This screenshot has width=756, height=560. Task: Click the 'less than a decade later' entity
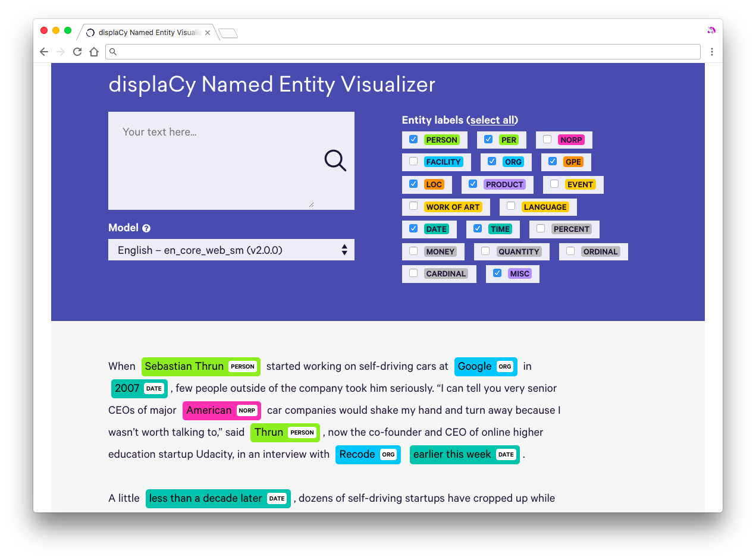pyautogui.click(x=218, y=498)
